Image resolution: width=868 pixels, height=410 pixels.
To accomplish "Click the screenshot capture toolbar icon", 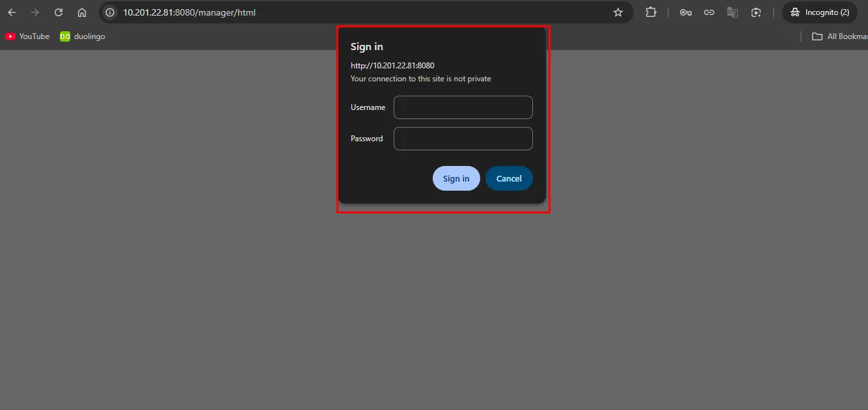I will 756,12.
